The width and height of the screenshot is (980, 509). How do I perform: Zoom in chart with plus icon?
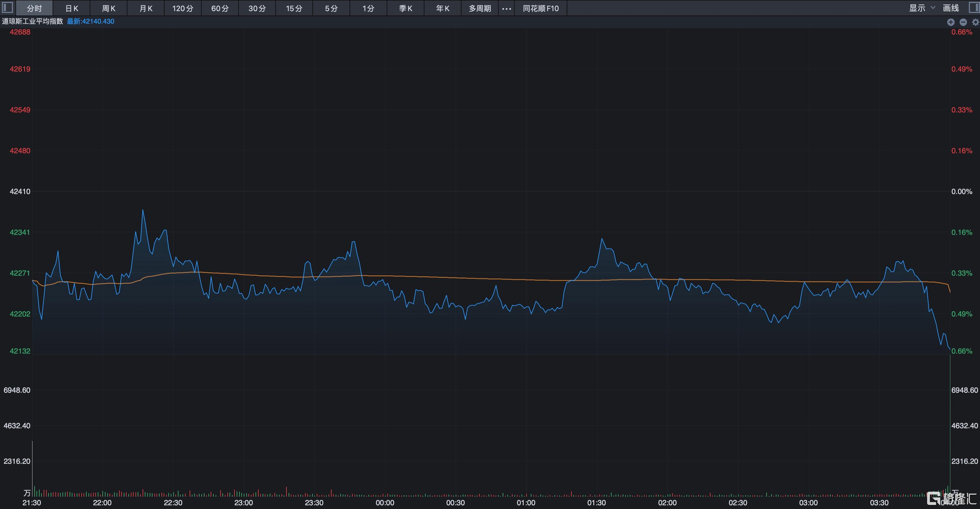951,22
